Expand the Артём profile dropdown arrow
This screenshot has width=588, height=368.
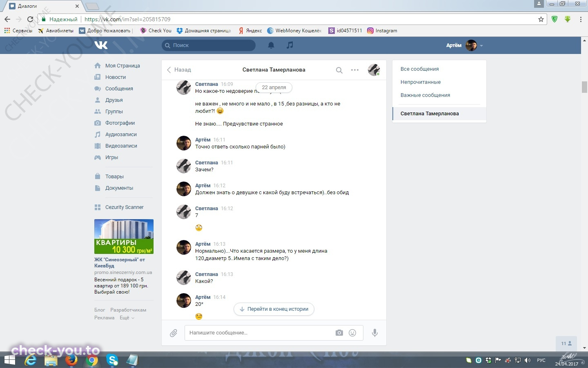pyautogui.click(x=481, y=46)
